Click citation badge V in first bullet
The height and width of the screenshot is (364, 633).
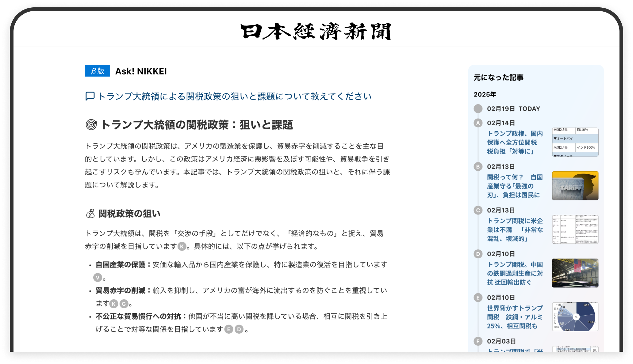click(98, 278)
